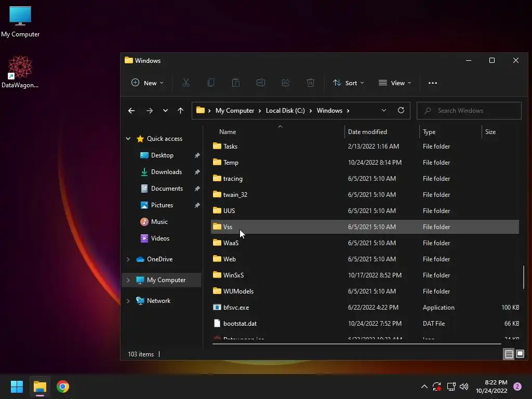This screenshot has width=532, height=399.
Task: Click the Share icon in toolbar
Action: coord(286,83)
